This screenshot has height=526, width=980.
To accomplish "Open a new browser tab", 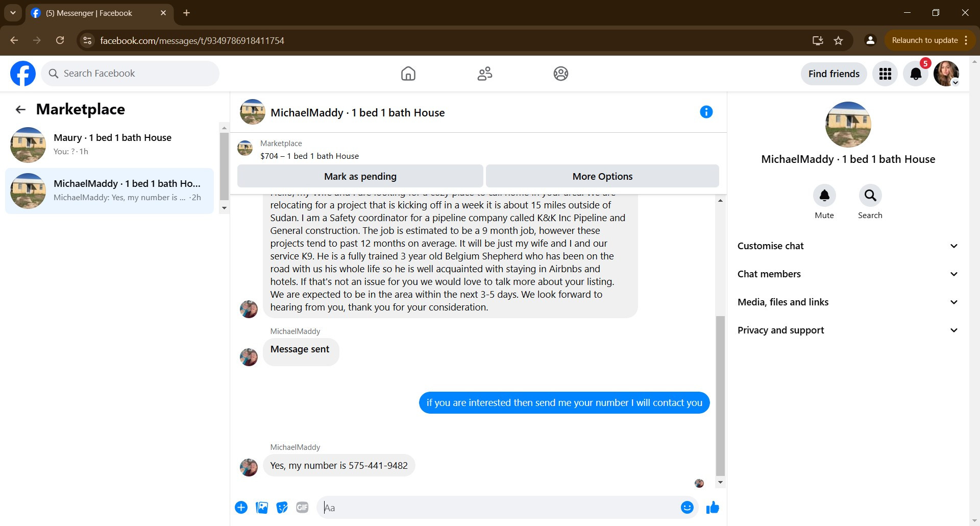I will (x=187, y=13).
